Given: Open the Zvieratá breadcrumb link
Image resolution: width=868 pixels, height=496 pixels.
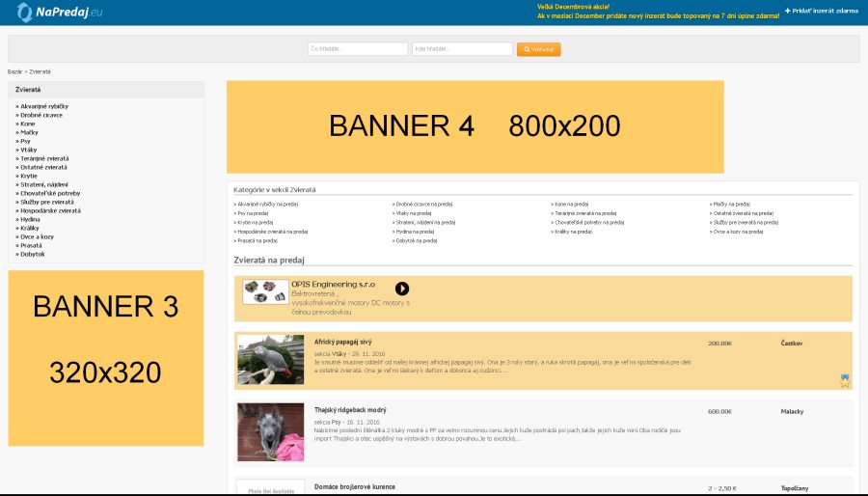Looking at the screenshot, I should (x=40, y=72).
